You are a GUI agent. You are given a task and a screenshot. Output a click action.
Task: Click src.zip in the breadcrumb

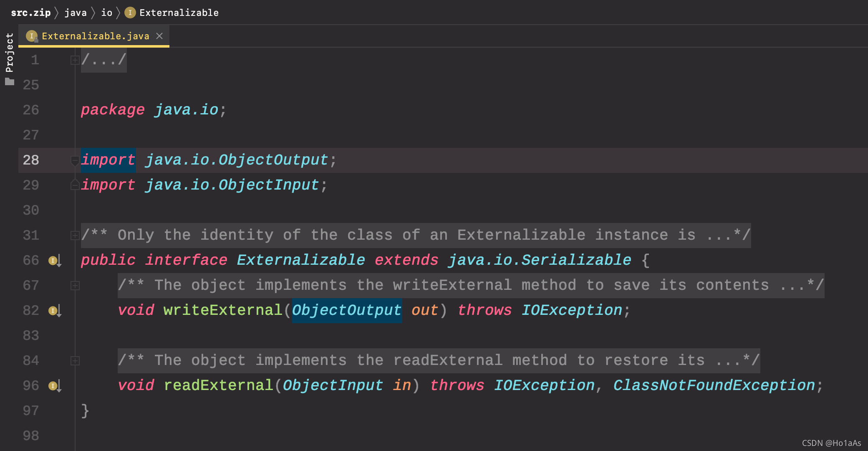(30, 13)
